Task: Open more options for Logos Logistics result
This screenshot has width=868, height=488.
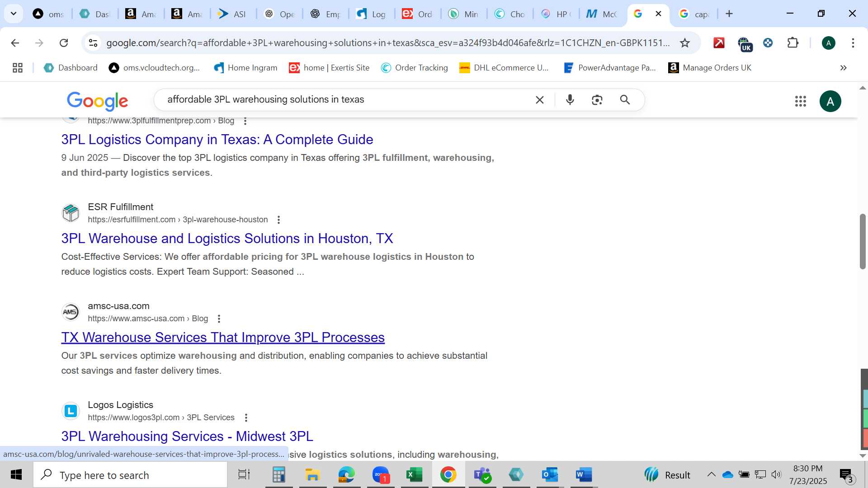Action: click(x=246, y=418)
